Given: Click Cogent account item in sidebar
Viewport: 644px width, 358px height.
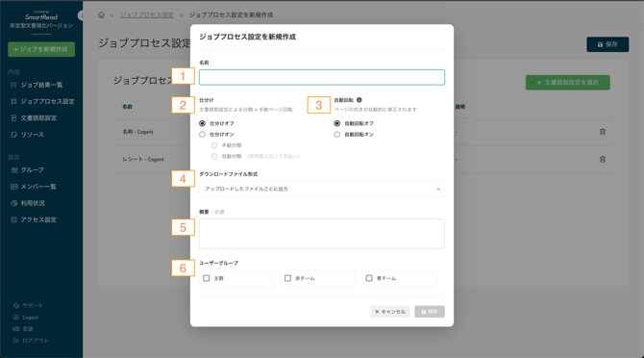Looking at the screenshot, I should point(26,318).
